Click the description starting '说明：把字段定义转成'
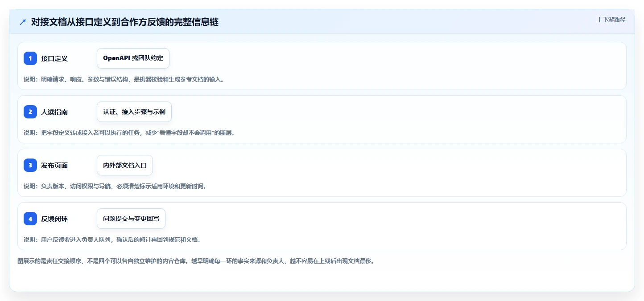Image resolution: width=644 pixels, height=301 pixels. click(x=129, y=133)
